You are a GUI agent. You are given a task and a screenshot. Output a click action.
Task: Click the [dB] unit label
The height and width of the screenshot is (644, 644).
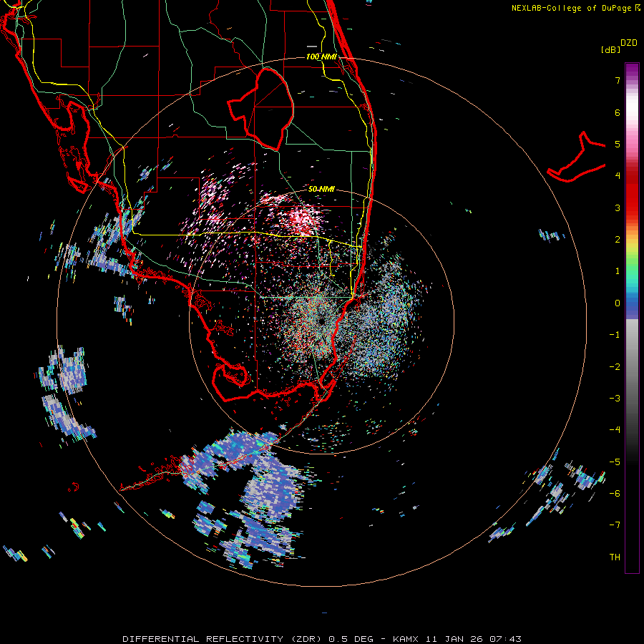tap(611, 50)
